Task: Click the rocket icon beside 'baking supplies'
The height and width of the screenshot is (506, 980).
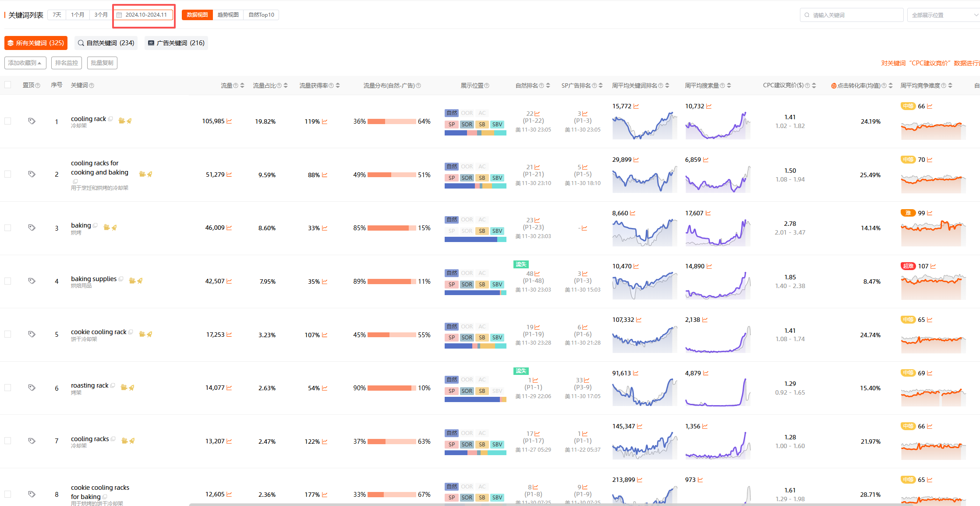Action: pos(140,281)
